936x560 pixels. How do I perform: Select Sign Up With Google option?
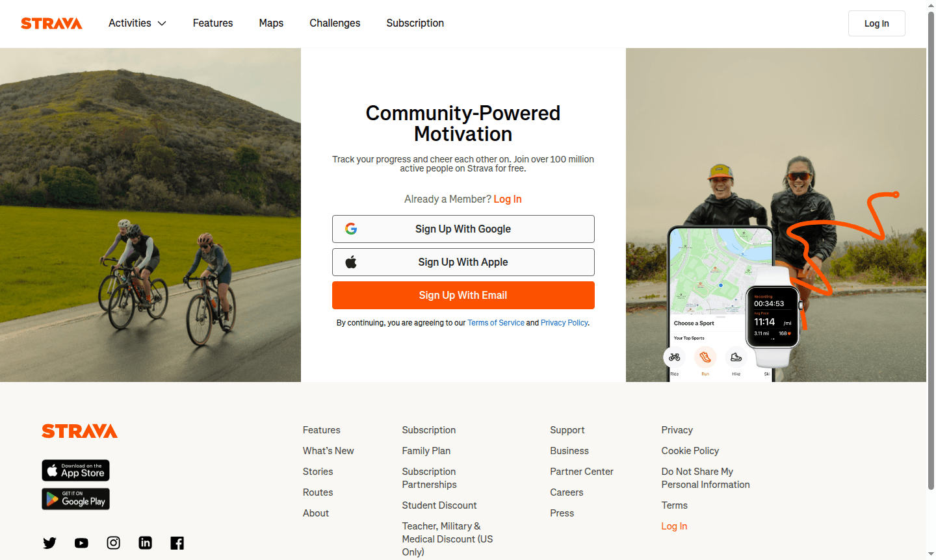463,229
